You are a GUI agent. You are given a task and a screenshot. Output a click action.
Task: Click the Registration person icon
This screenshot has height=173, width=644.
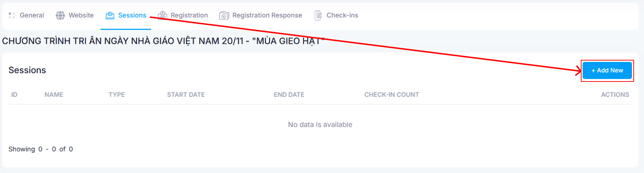pos(163,15)
